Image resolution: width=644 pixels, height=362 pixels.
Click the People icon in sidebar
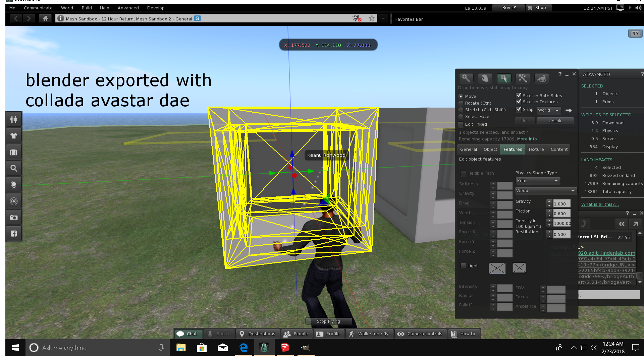pyautogui.click(x=14, y=119)
